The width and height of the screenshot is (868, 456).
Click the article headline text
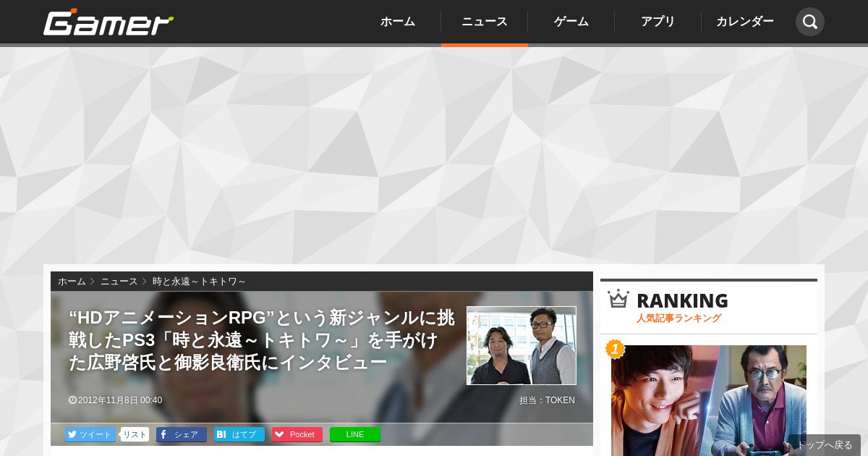pos(262,339)
